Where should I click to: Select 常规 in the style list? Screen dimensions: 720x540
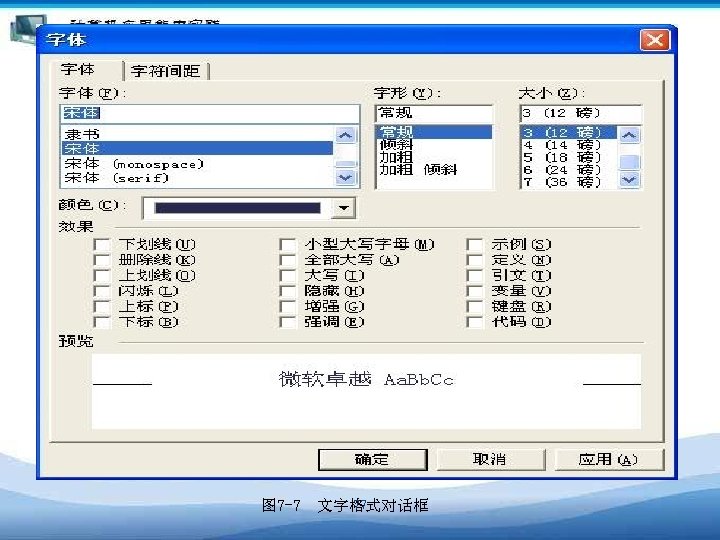point(434,132)
